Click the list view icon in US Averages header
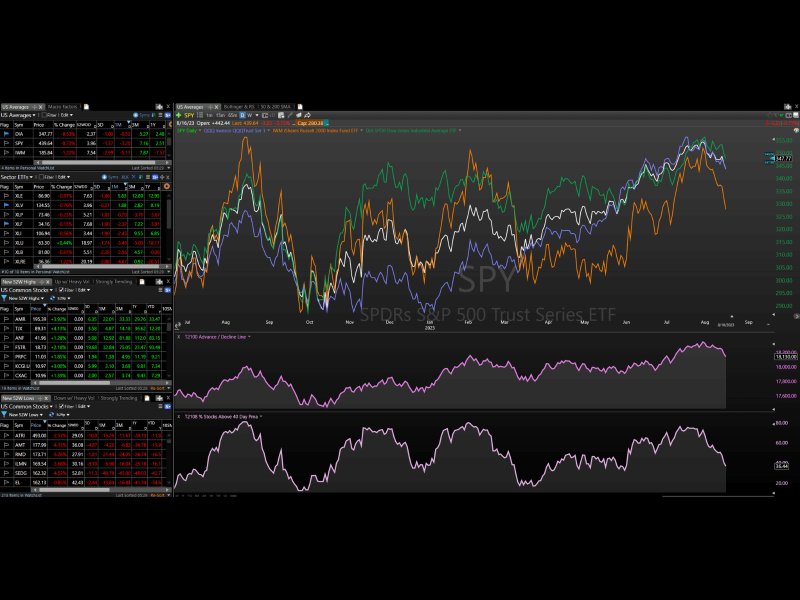 coord(160,115)
